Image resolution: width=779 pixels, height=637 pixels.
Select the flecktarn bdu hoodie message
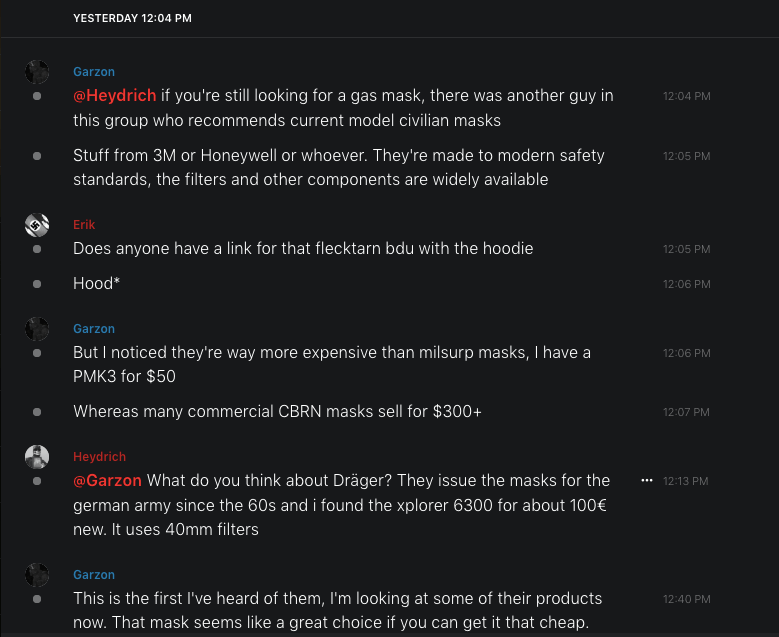pyautogui.click(x=303, y=248)
